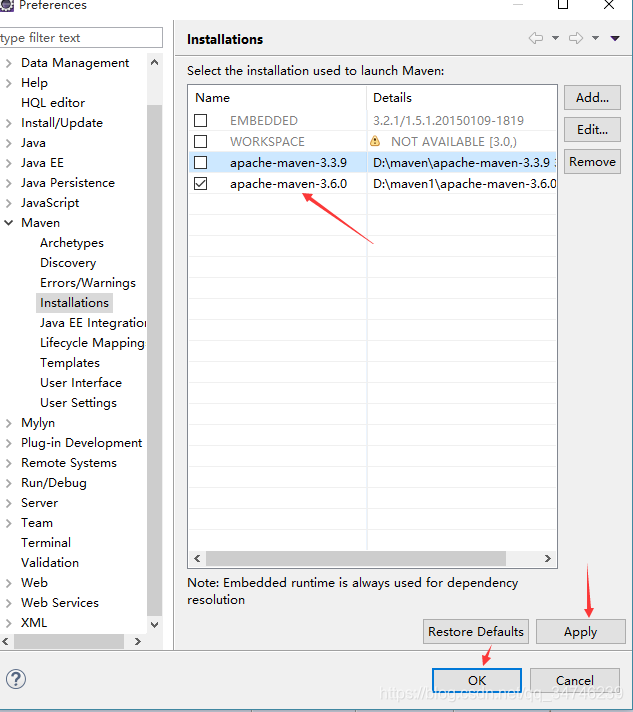Expand the XML node
This screenshot has height=712, width=633.
click(x=9, y=623)
